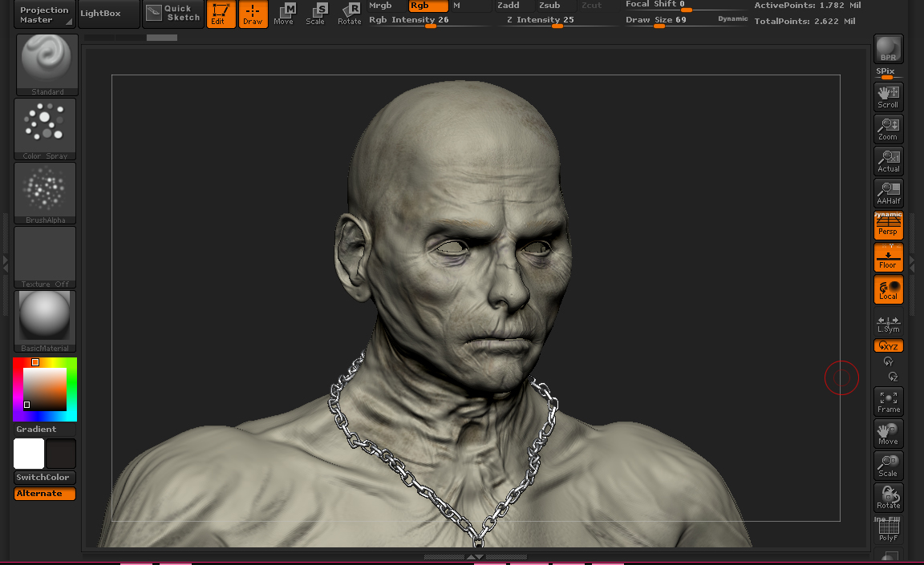Activate Quick Sketch mode
This screenshot has width=924, height=565.
point(173,14)
